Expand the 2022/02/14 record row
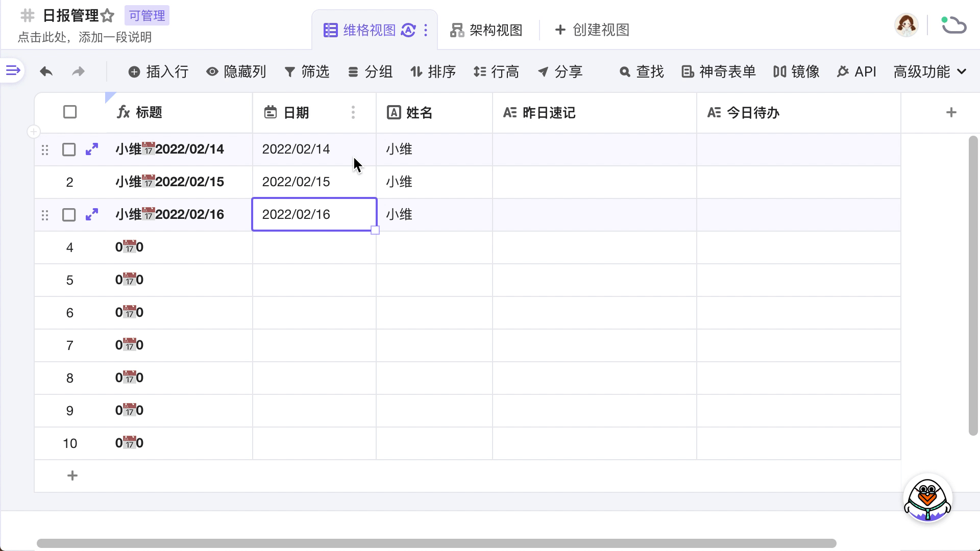The image size is (980, 551). pos(92,149)
